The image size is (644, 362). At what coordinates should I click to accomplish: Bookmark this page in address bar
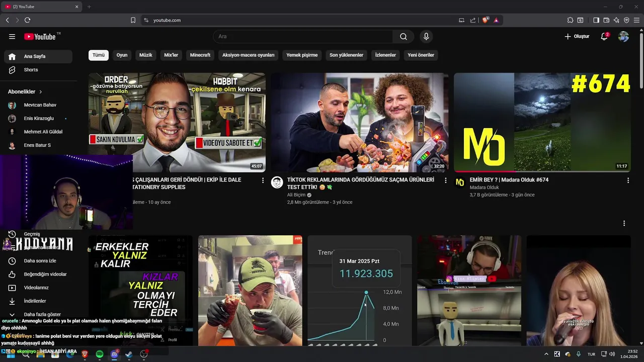tap(133, 20)
